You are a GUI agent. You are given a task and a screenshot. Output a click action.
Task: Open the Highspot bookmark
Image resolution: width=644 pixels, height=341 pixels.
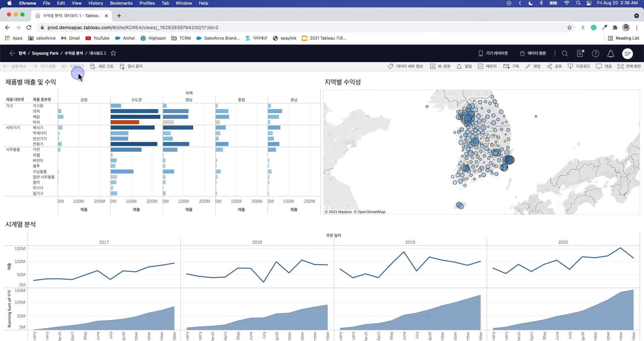click(x=153, y=38)
